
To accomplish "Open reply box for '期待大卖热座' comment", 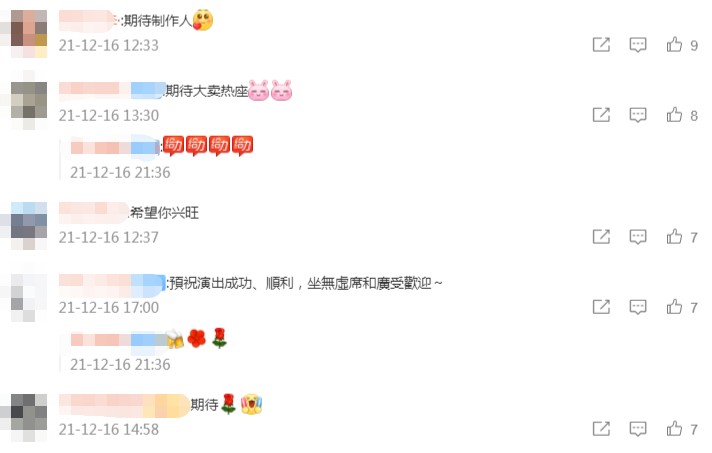I will pyautogui.click(x=638, y=115).
